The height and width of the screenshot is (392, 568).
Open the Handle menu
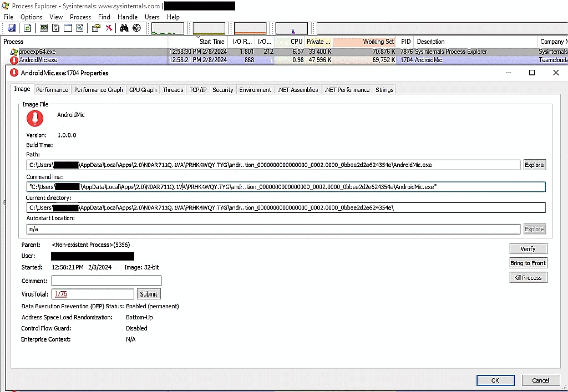pyautogui.click(x=128, y=17)
